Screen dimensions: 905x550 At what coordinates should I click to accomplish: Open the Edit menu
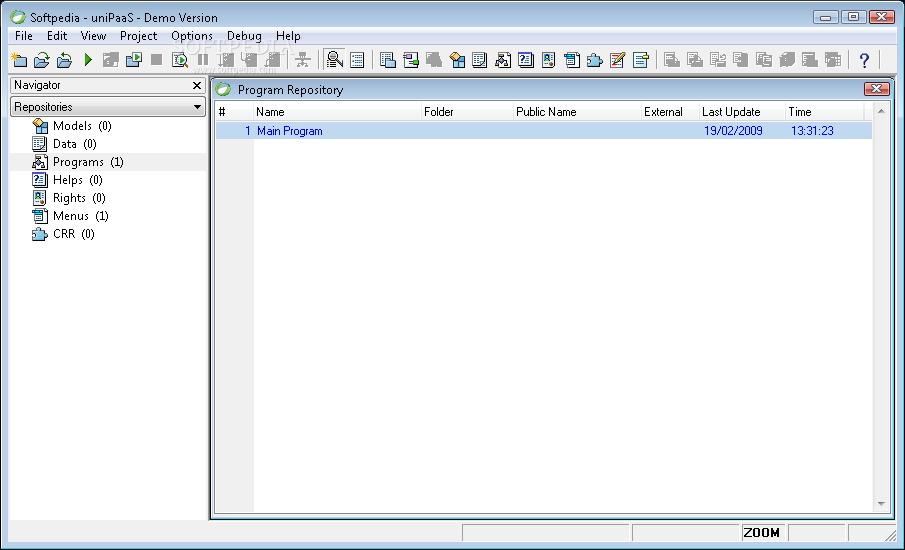[x=57, y=36]
